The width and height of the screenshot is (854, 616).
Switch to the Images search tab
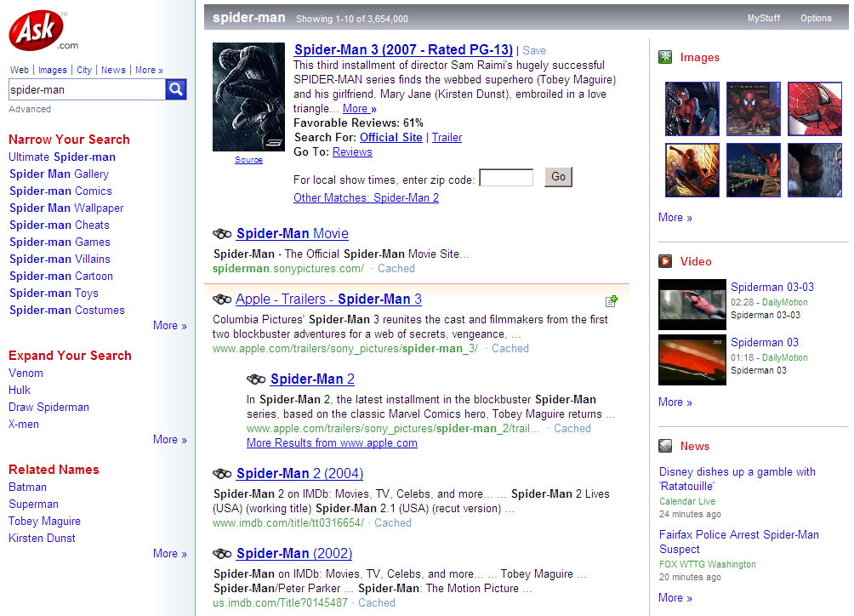(x=52, y=70)
